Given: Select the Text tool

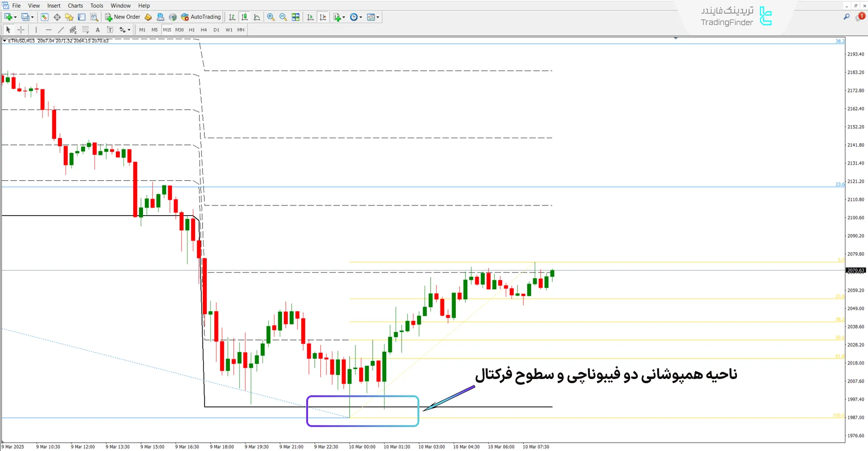Looking at the screenshot, I should [98, 29].
